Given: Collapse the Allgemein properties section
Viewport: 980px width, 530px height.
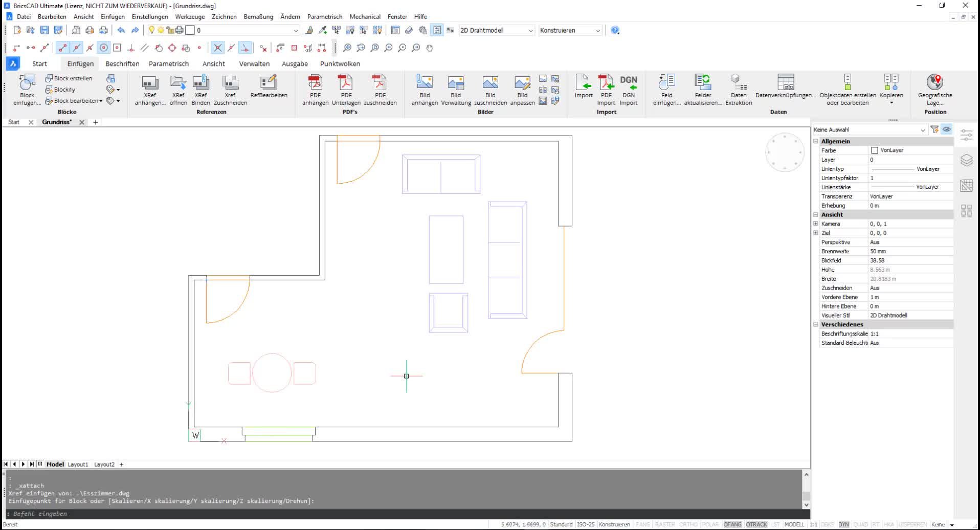Looking at the screenshot, I should pyautogui.click(x=816, y=141).
